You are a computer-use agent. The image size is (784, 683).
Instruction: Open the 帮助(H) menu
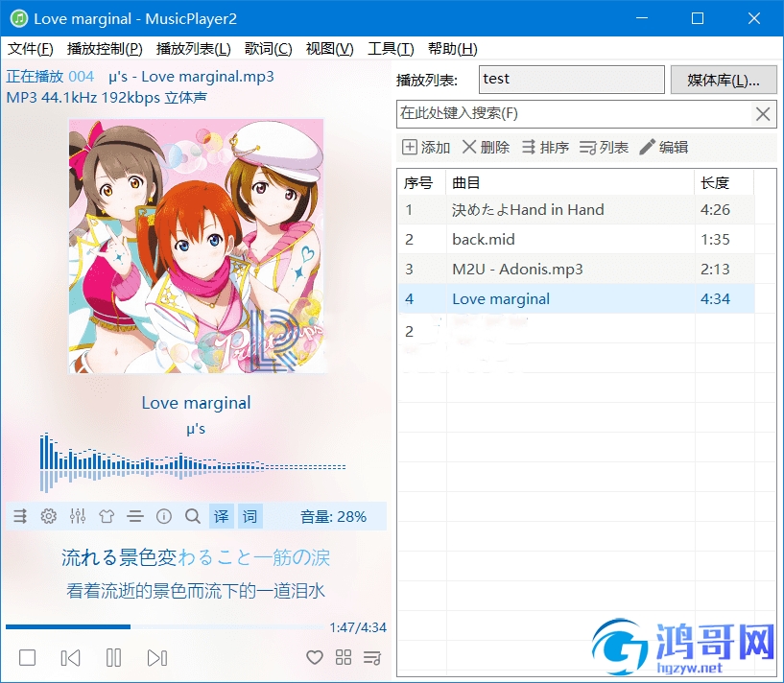453,49
